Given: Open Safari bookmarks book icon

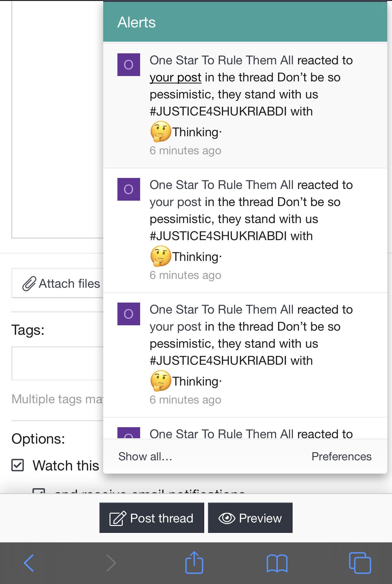Looking at the screenshot, I should pos(277,563).
